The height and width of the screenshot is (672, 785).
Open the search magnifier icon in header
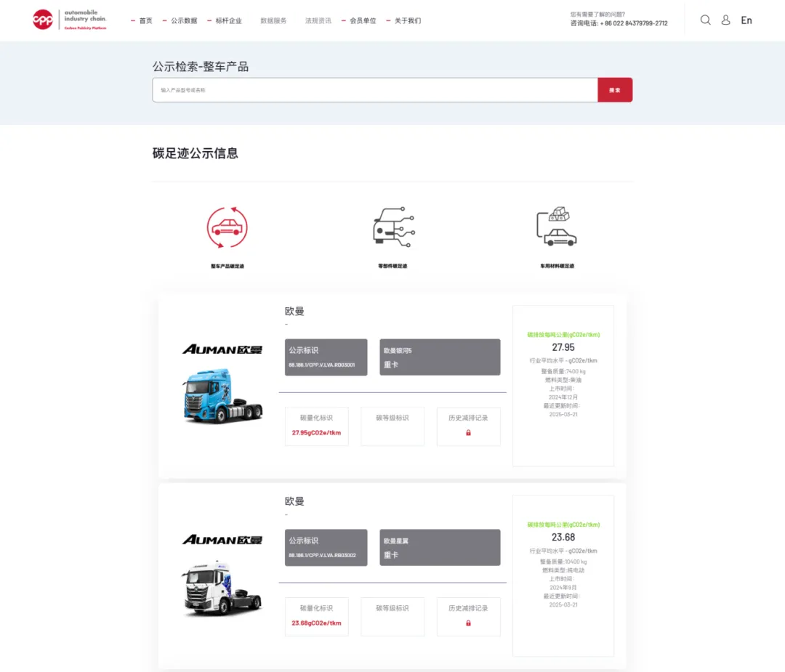705,20
